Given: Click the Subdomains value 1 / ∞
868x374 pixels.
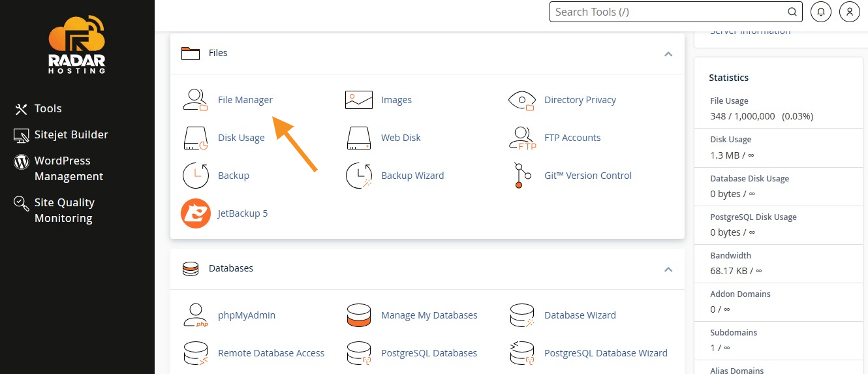Looking at the screenshot, I should 720,347.
